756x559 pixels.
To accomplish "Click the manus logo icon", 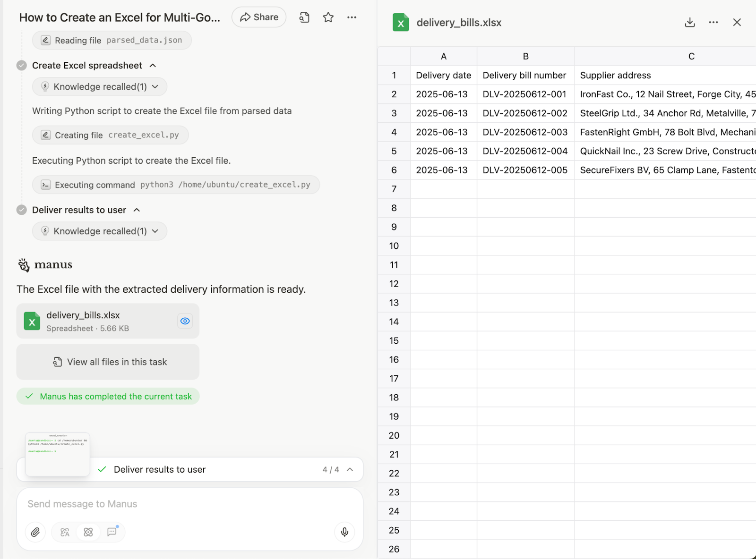I will 24,265.
